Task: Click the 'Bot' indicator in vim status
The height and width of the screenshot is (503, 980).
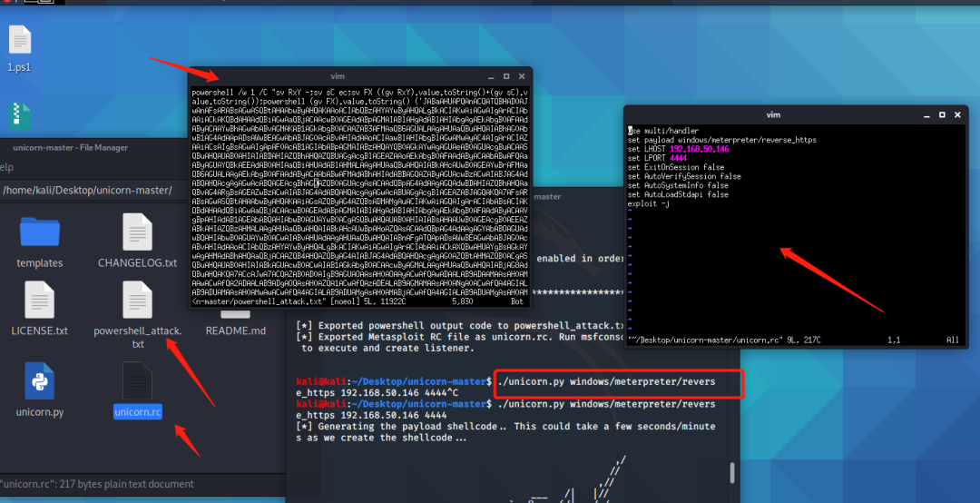Action: 516,301
